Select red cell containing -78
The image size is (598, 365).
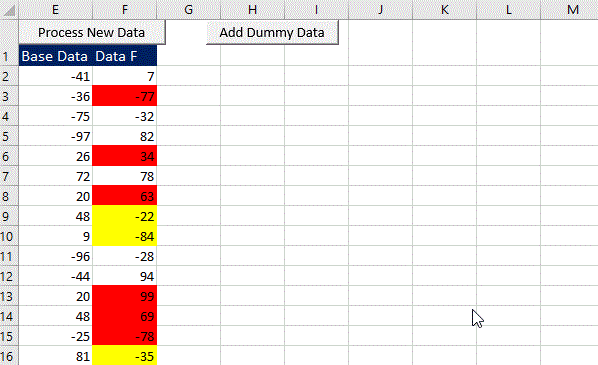click(125, 336)
